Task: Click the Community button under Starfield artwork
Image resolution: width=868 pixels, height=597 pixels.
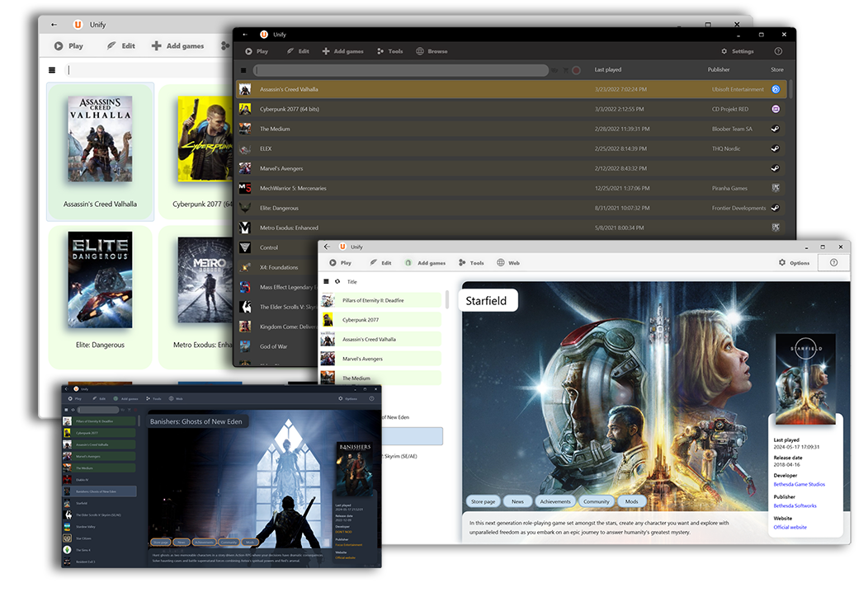Action: click(x=597, y=501)
